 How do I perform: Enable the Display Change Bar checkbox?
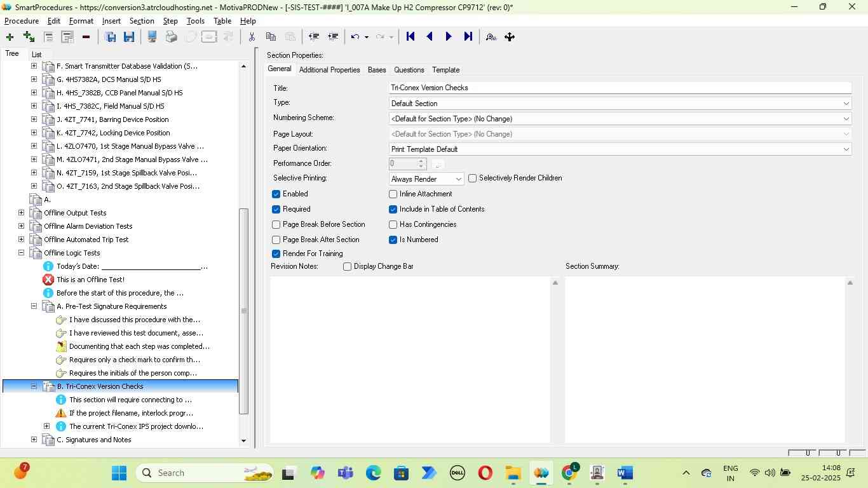[347, 266]
